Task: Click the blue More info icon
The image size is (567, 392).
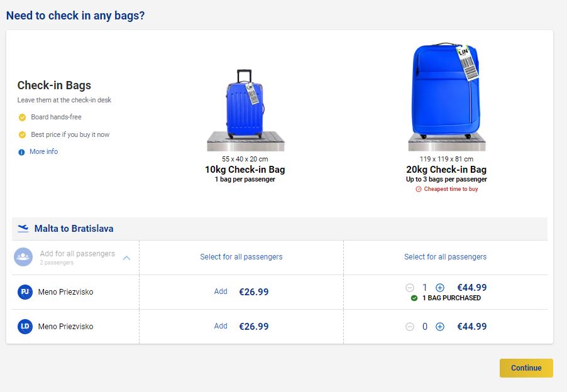Action: [22, 152]
